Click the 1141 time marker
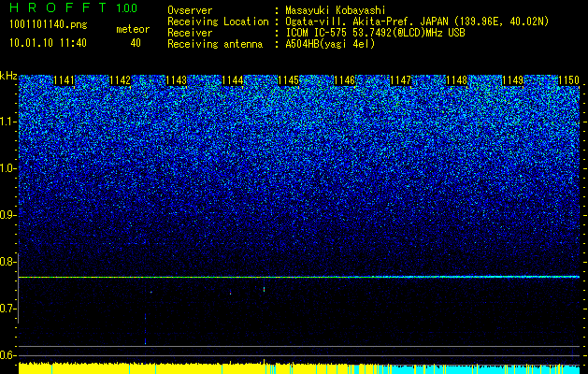 tap(65, 80)
